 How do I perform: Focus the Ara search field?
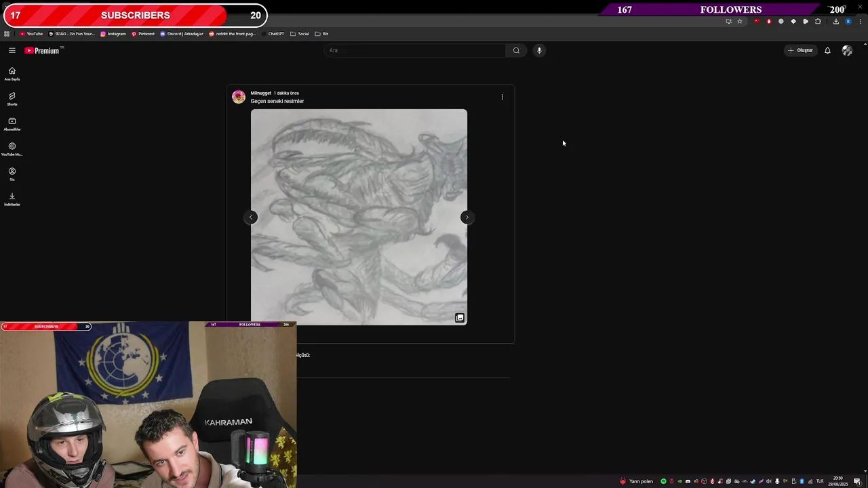(414, 50)
